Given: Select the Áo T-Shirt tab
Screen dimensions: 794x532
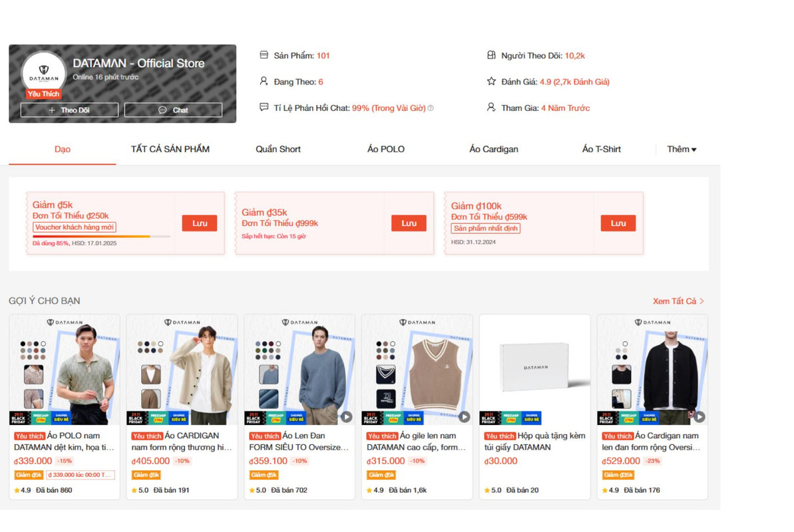Looking at the screenshot, I should coord(602,150).
